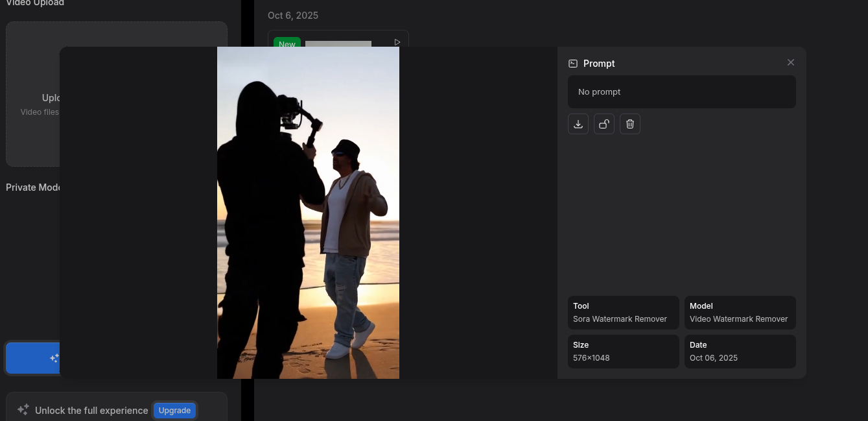Image resolution: width=868 pixels, height=421 pixels.
Task: Click the Prompt terminal icon
Action: [x=572, y=64]
